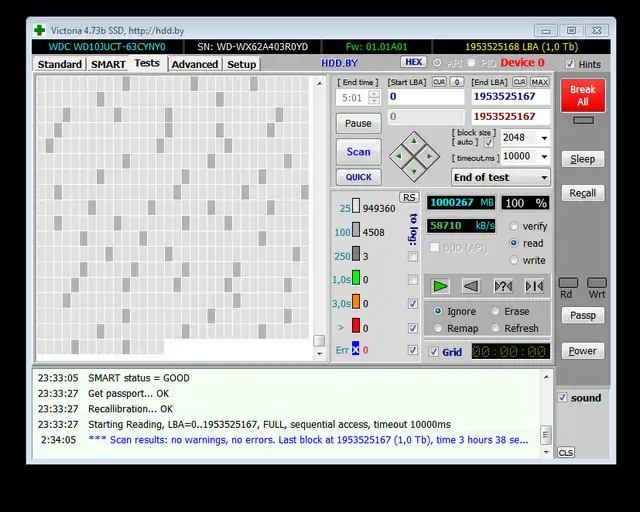Click the Sleep button
The image size is (640, 512).
coord(582,159)
